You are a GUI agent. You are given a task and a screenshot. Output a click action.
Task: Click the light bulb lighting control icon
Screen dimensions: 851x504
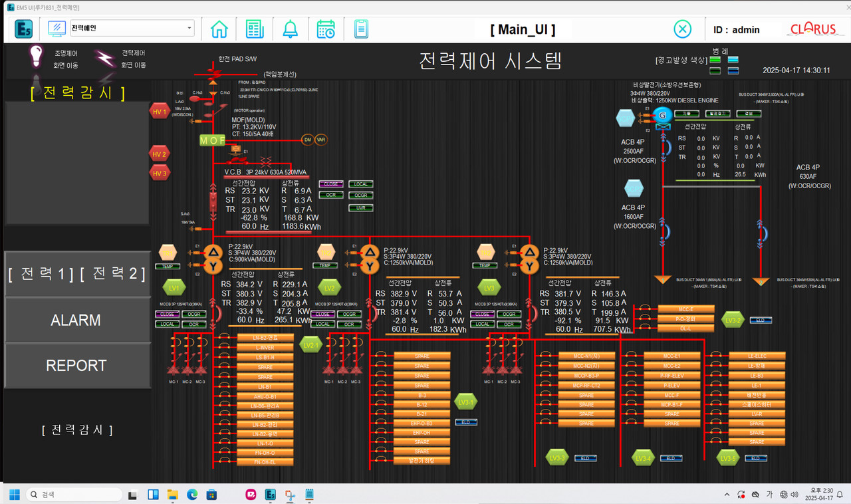point(36,57)
